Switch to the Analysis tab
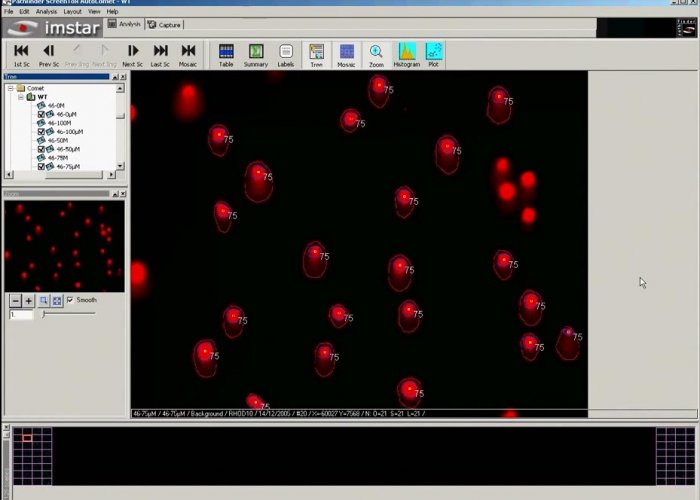Image resolution: width=700 pixels, height=500 pixels. (x=125, y=24)
